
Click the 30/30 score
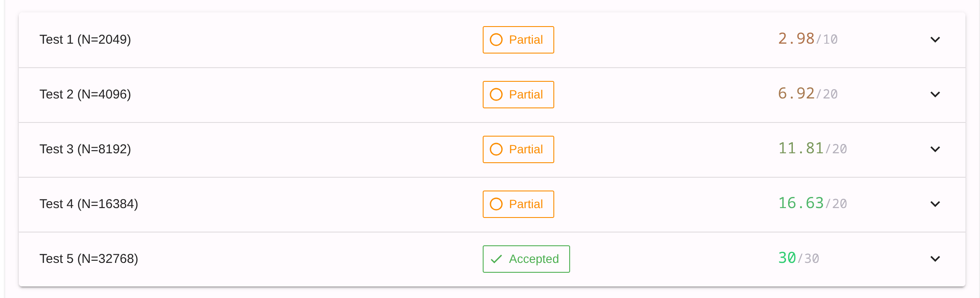point(798,258)
